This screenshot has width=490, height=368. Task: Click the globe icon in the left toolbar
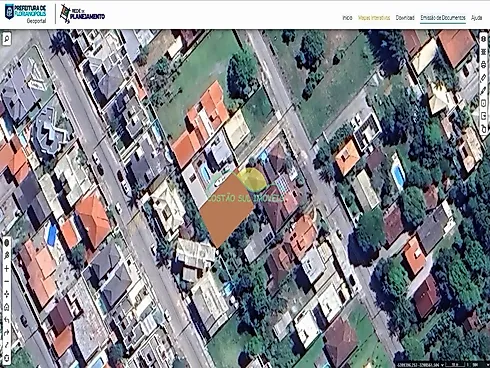pyautogui.click(x=7, y=243)
